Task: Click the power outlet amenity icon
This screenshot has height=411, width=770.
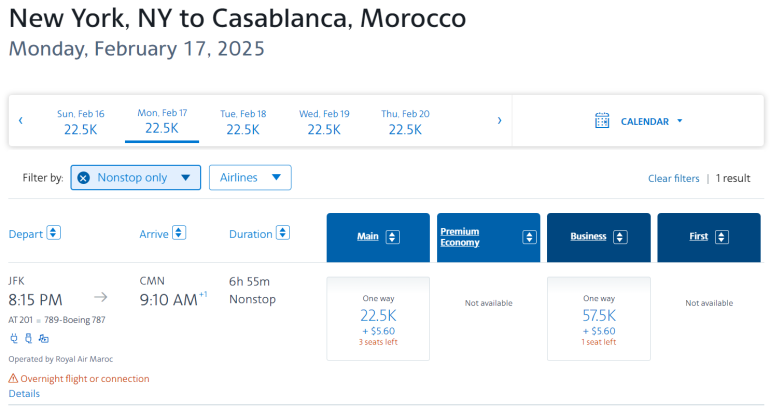Action: click(13, 338)
